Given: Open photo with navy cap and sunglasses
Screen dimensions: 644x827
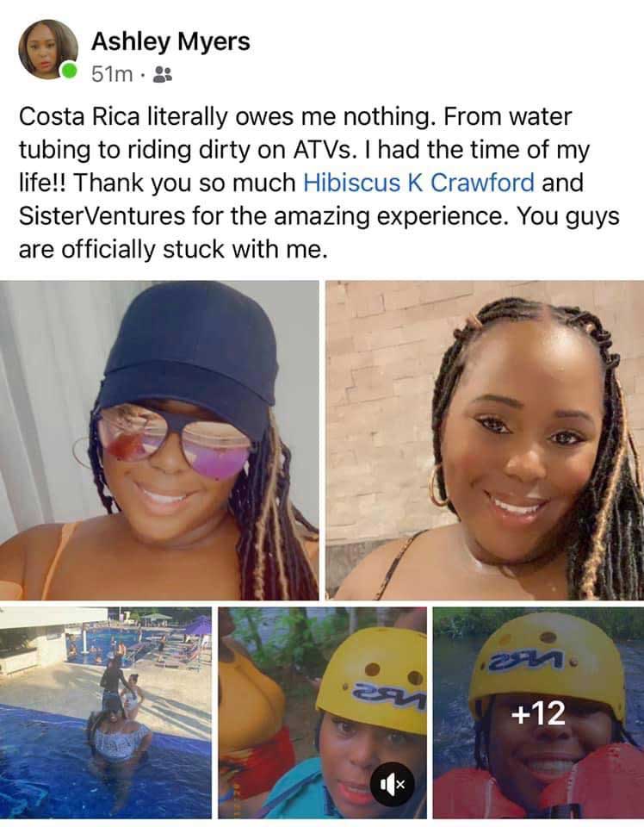Looking at the screenshot, I should coord(159,440).
